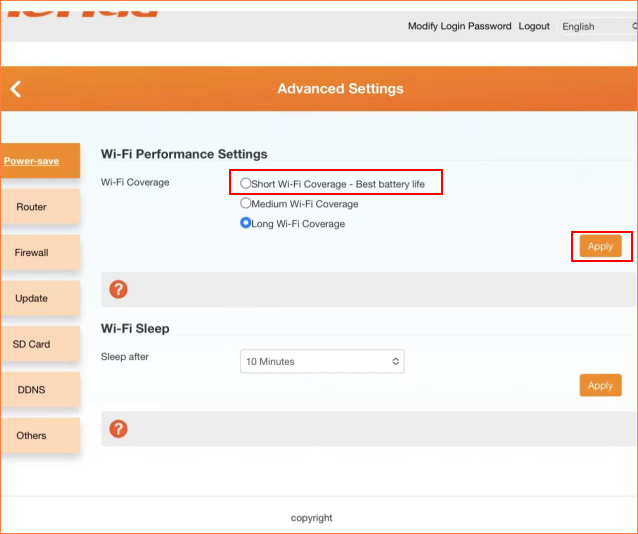The width and height of the screenshot is (638, 534).
Task: Click Apply for the Wi-Fi Sleep section
Action: 600,385
